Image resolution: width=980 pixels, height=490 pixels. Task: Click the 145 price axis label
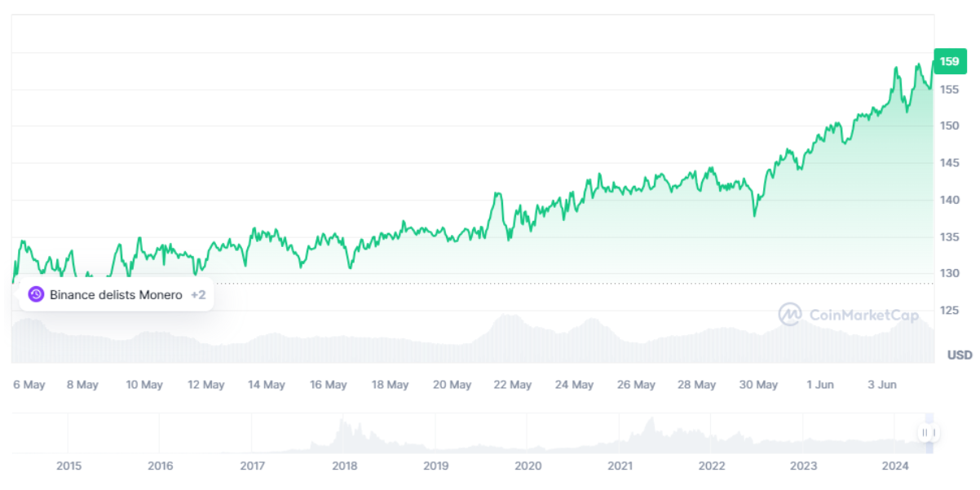(x=948, y=163)
